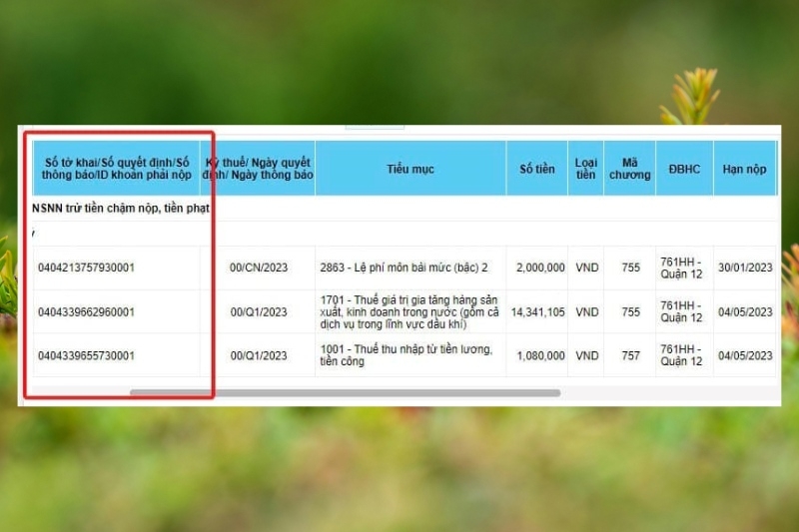Click '761HH - Quận 12' in the 30/01/2023 row
The width and height of the screenshot is (799, 532).
(x=681, y=267)
